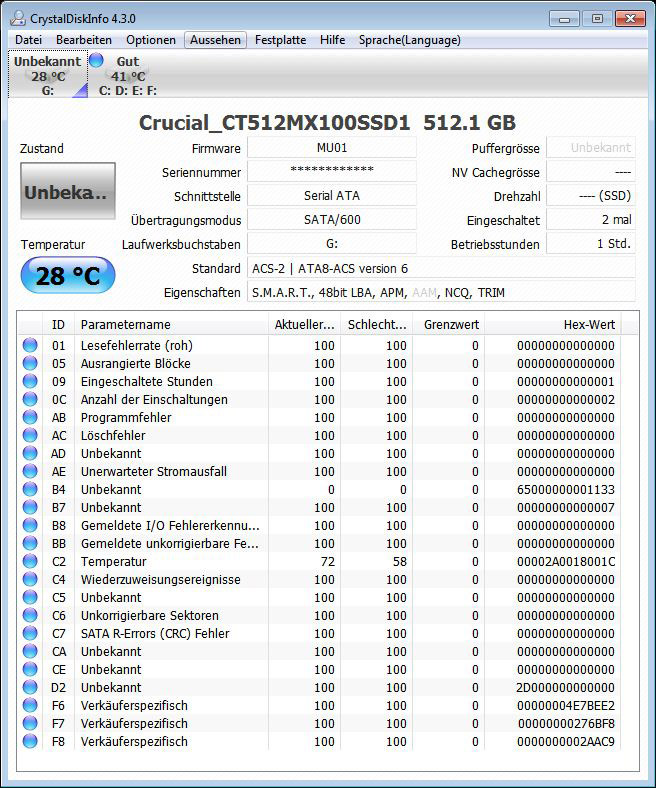Click the masked Seriennummer field
The height and width of the screenshot is (788, 656).
tap(332, 171)
